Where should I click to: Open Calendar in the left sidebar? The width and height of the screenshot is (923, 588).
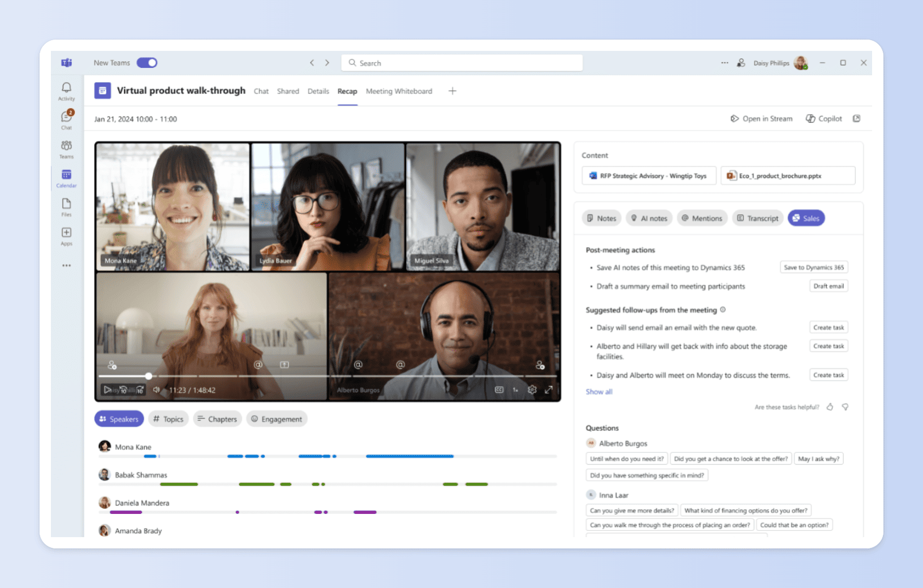(x=66, y=178)
